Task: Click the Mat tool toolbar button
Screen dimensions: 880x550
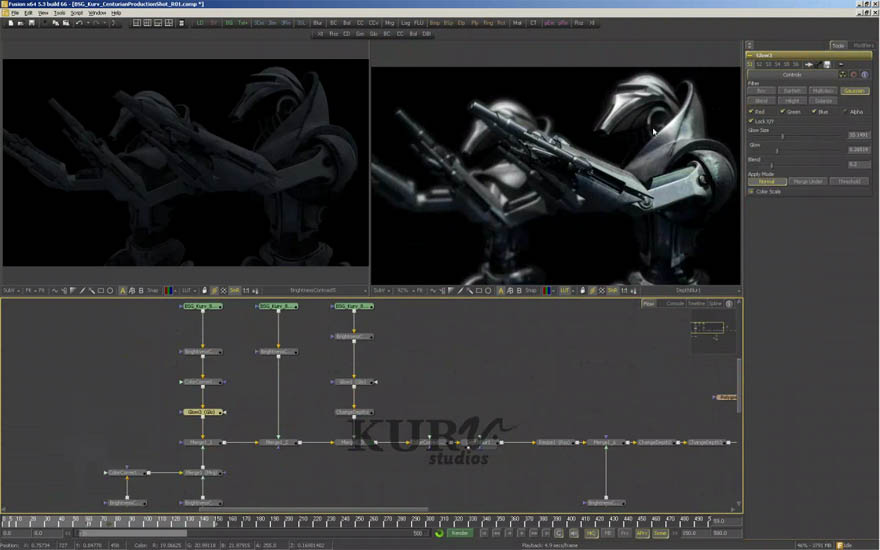Action: (x=517, y=23)
